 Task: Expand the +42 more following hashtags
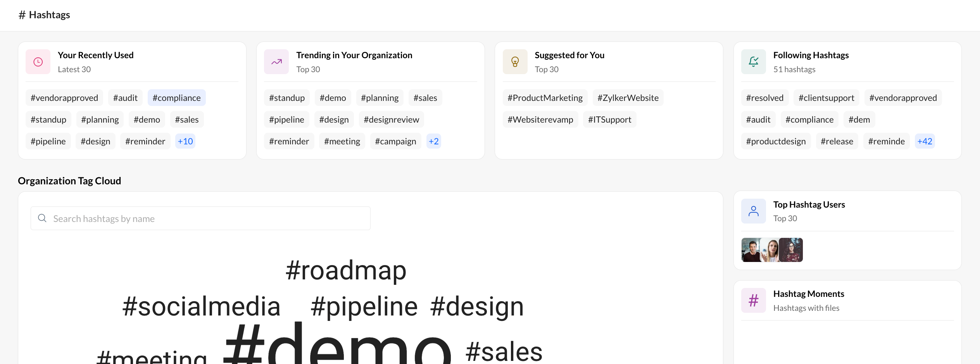(925, 141)
